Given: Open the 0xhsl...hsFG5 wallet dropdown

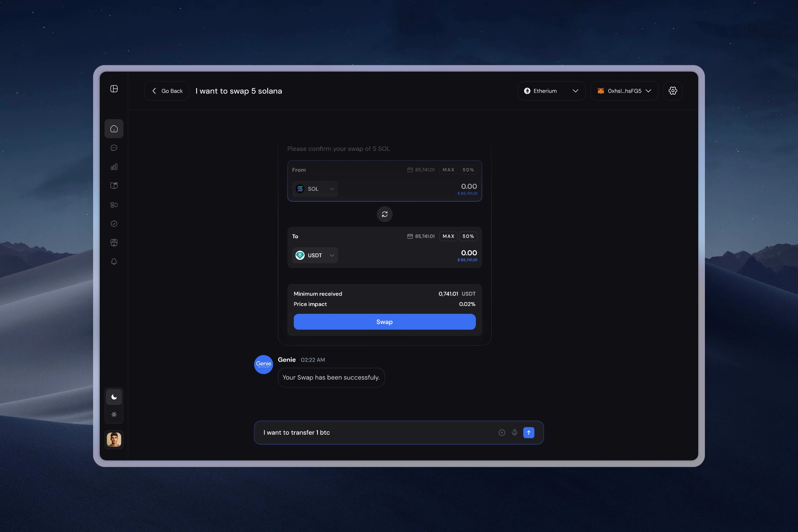Looking at the screenshot, I should (x=624, y=91).
